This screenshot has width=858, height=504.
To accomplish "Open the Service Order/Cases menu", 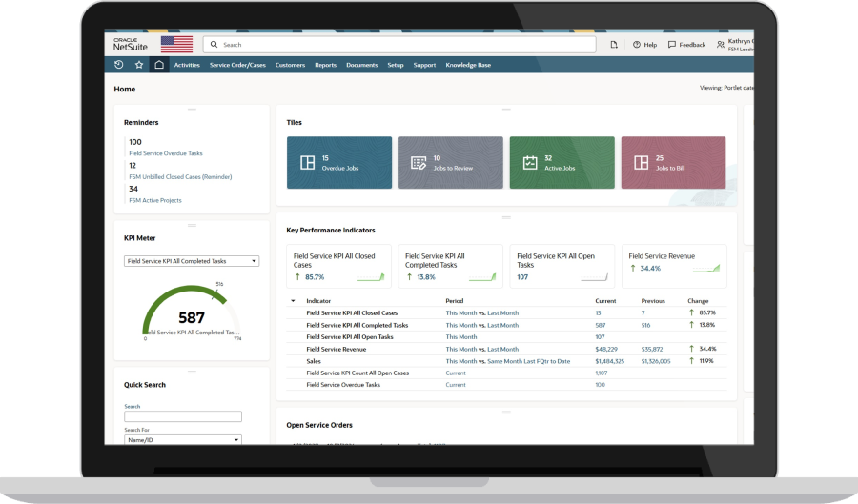I will click(237, 65).
